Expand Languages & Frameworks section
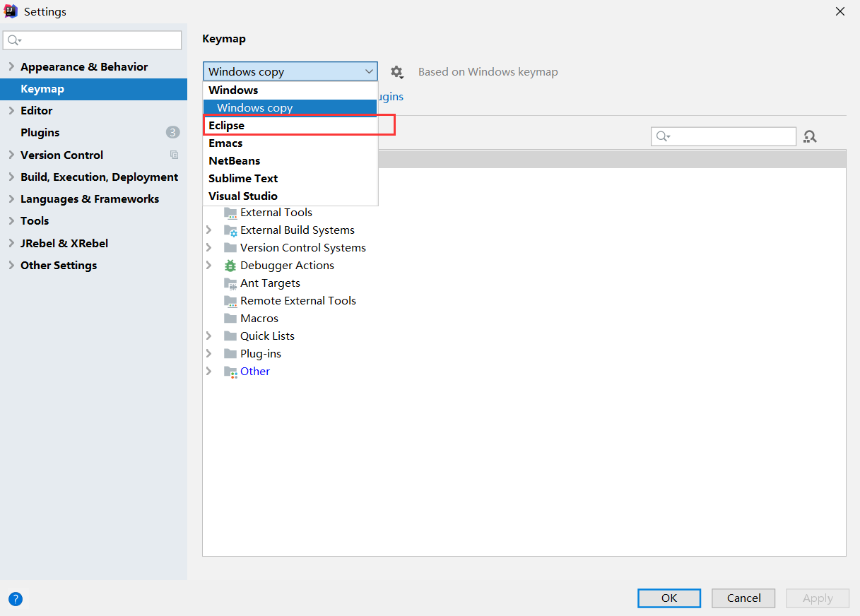 click(x=11, y=199)
